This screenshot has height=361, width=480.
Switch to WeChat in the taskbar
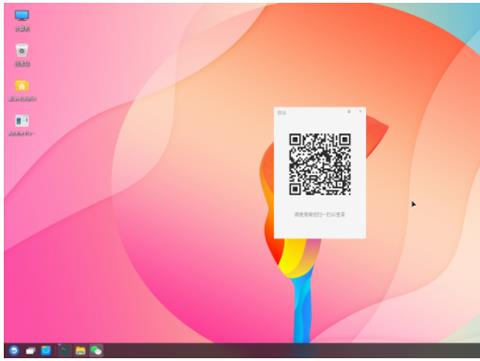[x=96, y=350]
